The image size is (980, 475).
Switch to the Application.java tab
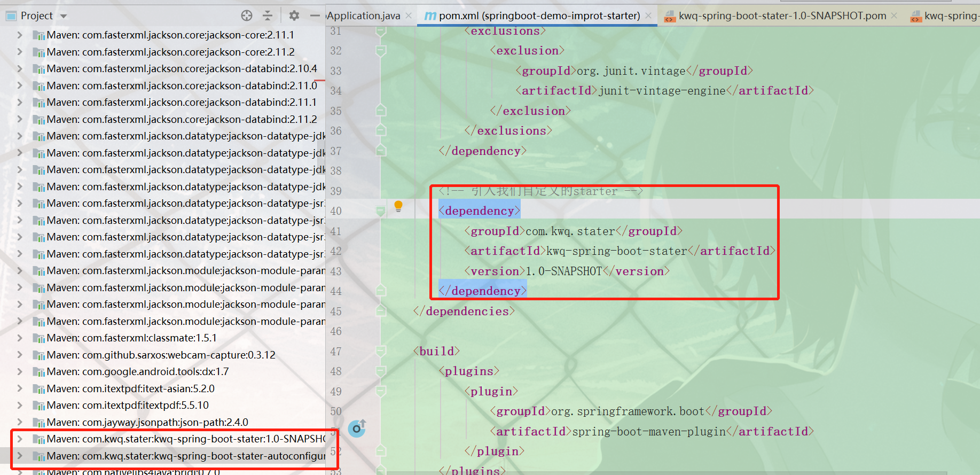coord(364,15)
